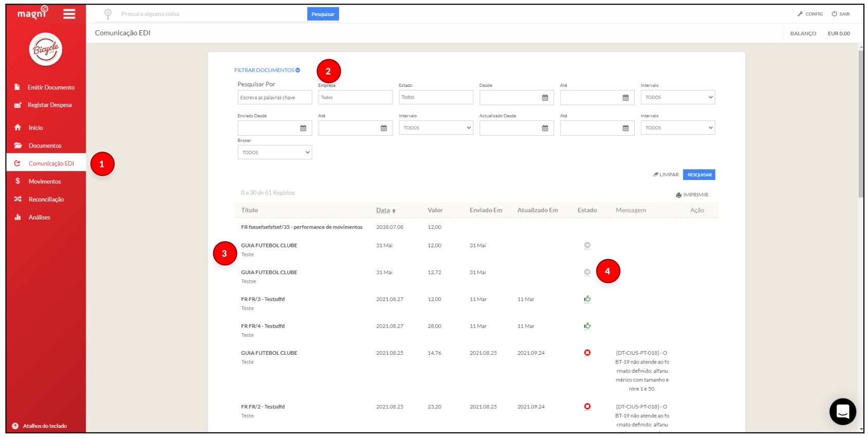Screen dimensions: 868x438
Task: Click the search bar magnifier pin icon
Action: [x=107, y=14]
